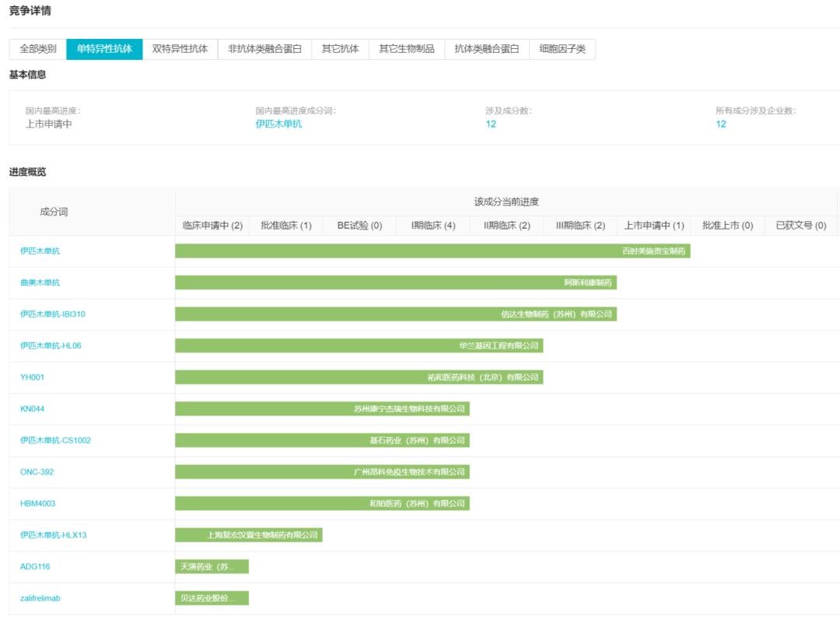Click the 已获文号 (0) column header
Image resolution: width=840 pixels, height=617 pixels.
(x=801, y=226)
